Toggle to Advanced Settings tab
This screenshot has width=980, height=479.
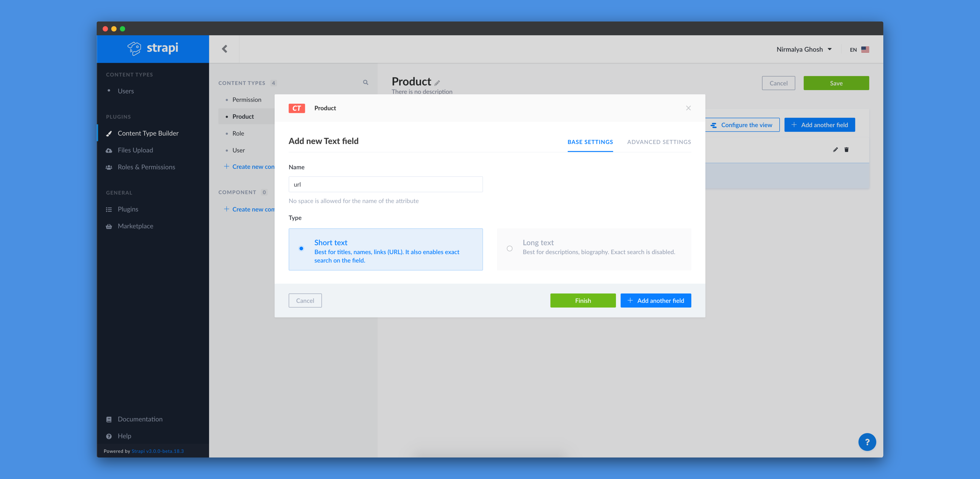pos(659,141)
